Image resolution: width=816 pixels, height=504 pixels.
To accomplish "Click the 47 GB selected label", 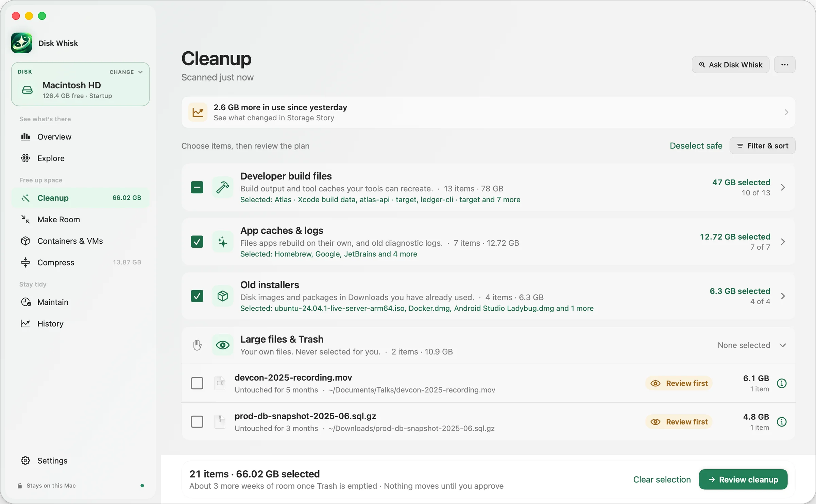I will click(741, 182).
